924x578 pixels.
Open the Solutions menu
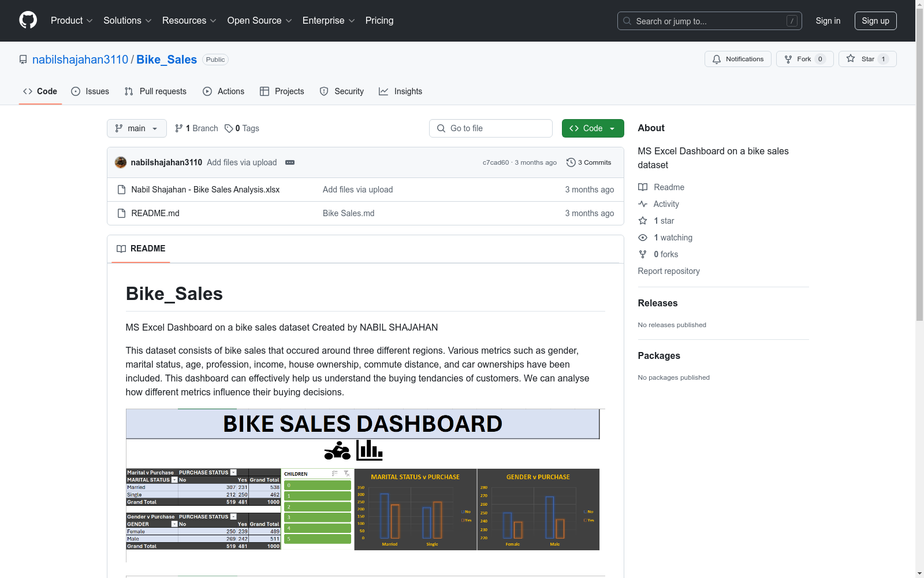[x=128, y=21]
